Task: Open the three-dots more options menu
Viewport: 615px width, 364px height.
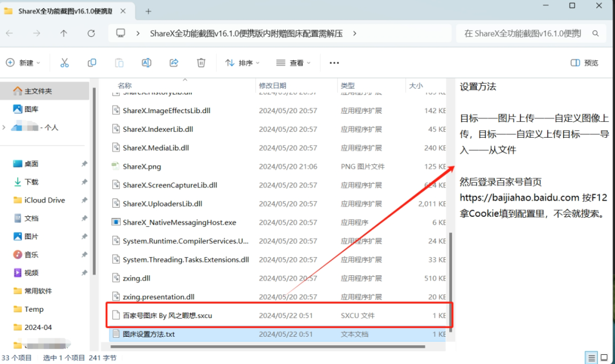Action: [334, 63]
